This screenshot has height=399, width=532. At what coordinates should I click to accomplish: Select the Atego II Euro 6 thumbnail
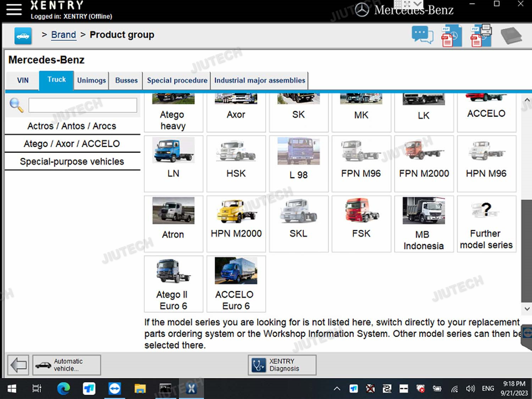click(173, 284)
